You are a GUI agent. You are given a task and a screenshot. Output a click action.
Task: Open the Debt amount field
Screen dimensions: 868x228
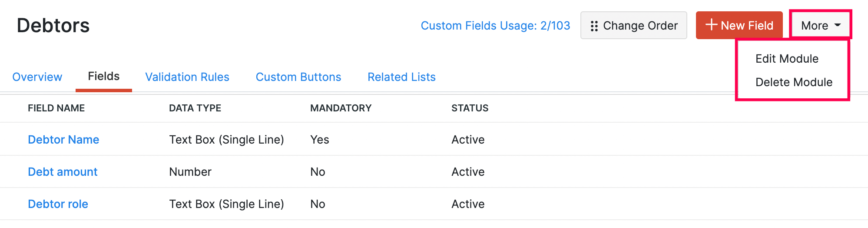point(63,172)
